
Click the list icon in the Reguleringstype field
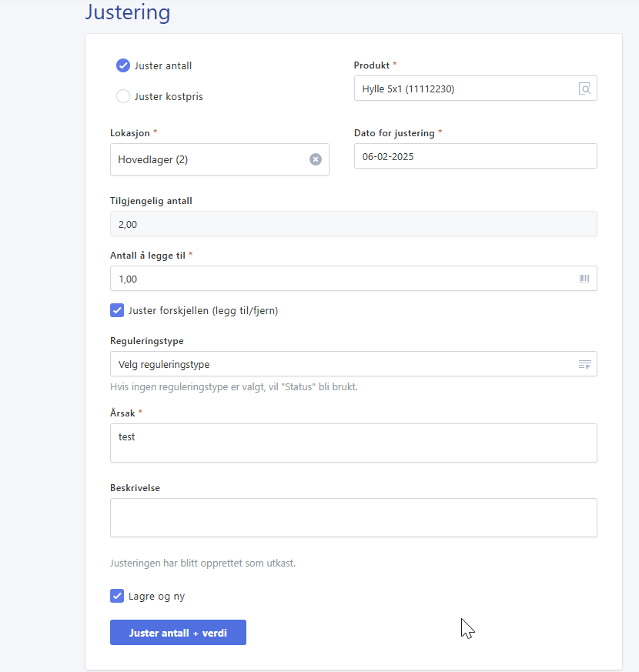[x=584, y=364]
